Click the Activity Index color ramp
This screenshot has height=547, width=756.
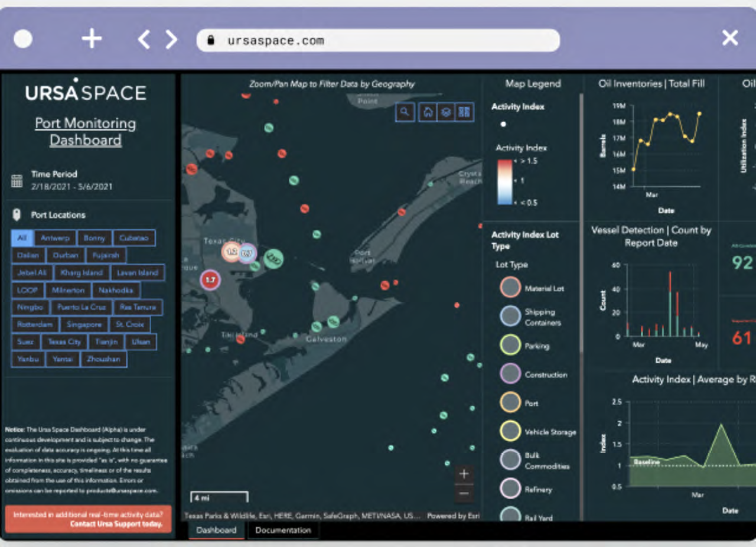(x=504, y=181)
